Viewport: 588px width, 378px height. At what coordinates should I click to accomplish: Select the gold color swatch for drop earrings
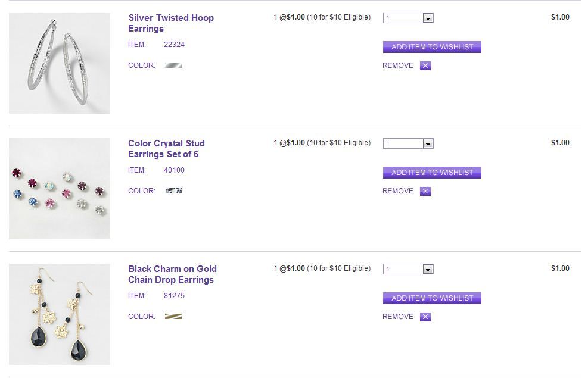coord(173,317)
